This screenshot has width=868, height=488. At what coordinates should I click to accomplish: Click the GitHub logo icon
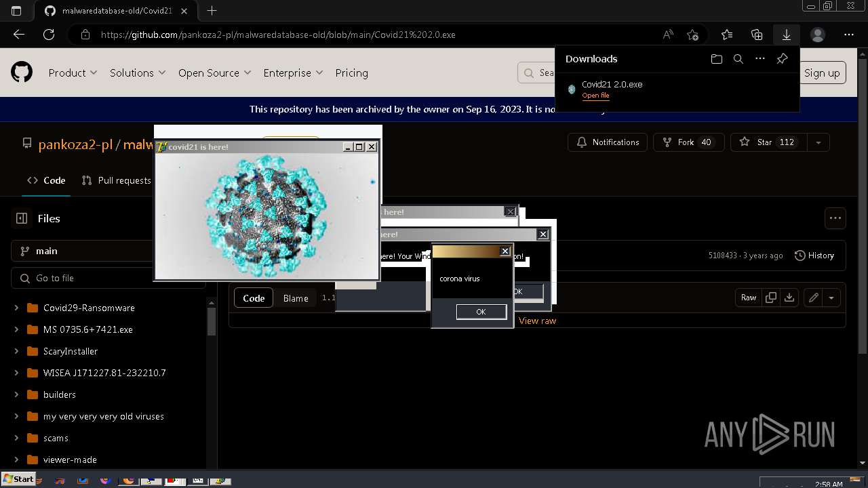pyautogui.click(x=22, y=73)
